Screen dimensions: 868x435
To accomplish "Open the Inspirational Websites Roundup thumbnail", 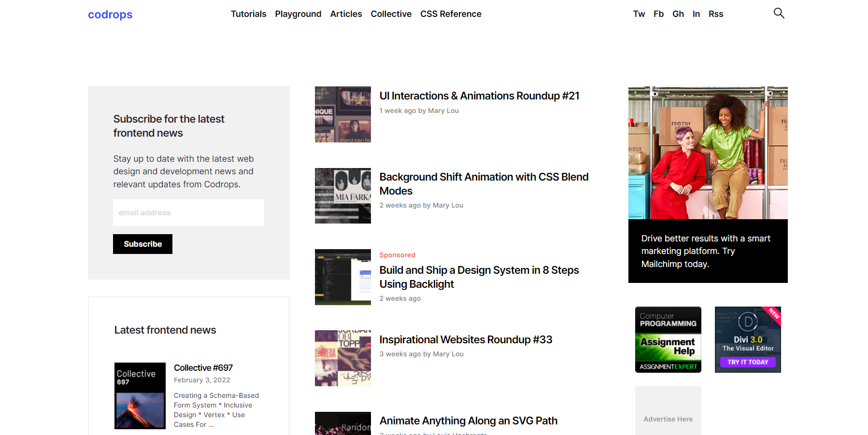I will 343,358.
